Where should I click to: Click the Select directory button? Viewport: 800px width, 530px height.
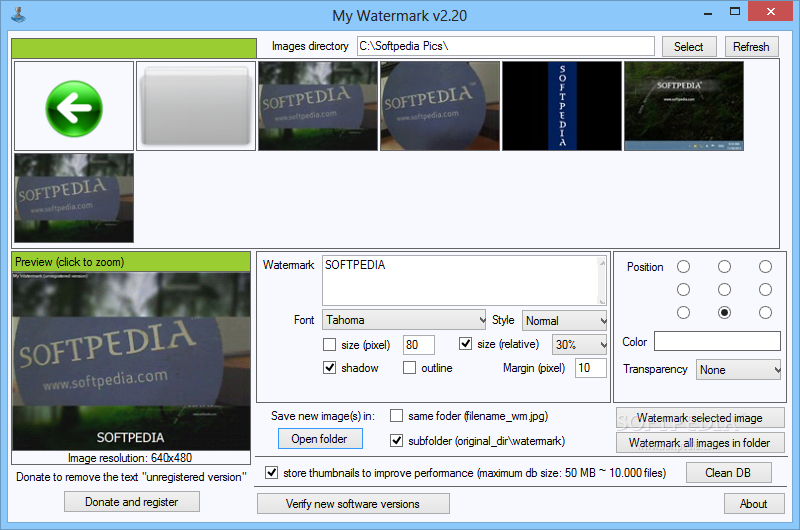point(689,46)
